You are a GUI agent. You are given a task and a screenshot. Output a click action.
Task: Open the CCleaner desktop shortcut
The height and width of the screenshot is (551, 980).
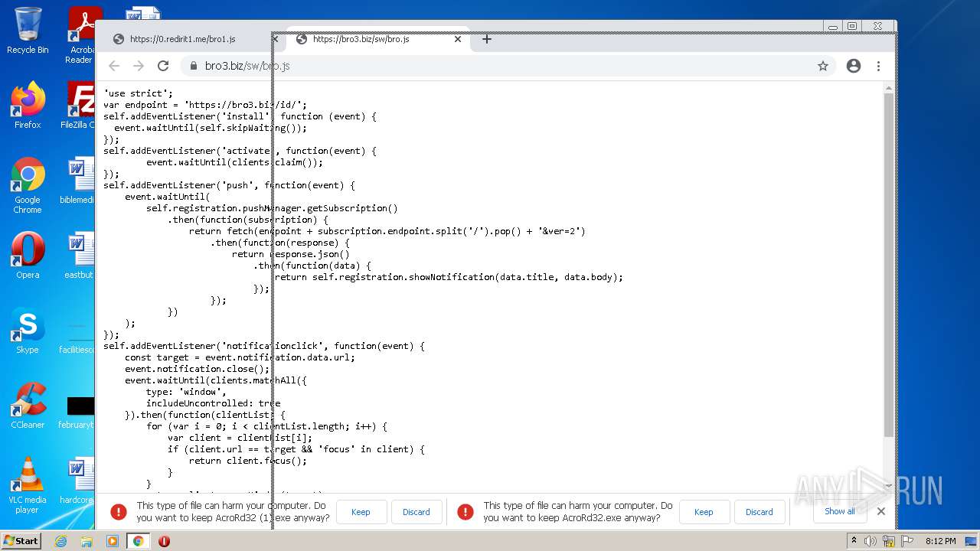[28, 406]
